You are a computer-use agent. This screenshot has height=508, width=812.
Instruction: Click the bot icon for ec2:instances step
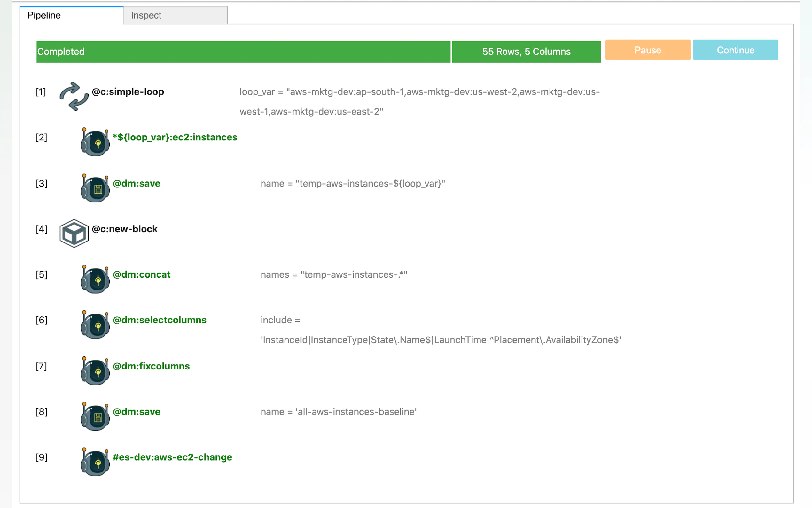(95, 142)
